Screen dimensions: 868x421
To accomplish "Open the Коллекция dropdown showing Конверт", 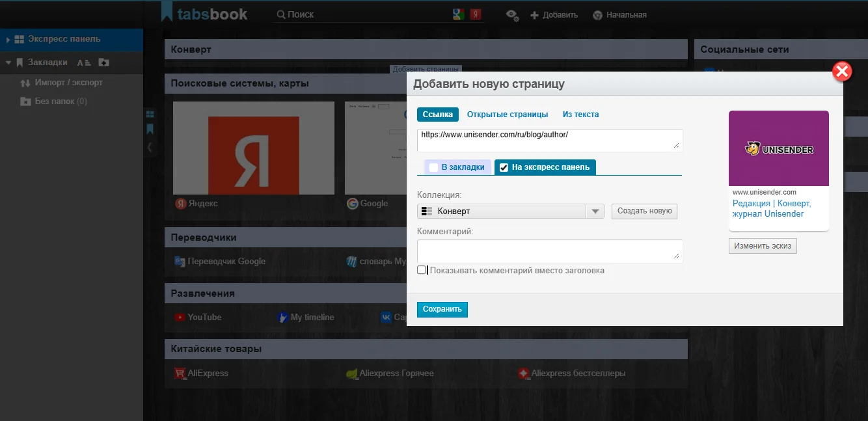I will (x=510, y=211).
